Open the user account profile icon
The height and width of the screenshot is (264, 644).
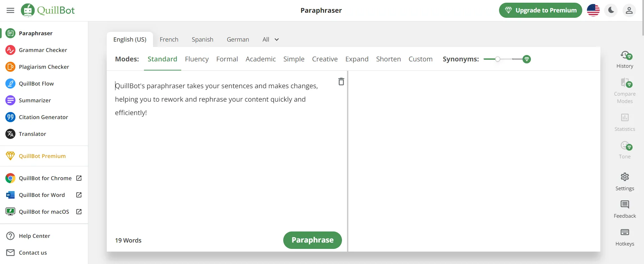point(629,10)
